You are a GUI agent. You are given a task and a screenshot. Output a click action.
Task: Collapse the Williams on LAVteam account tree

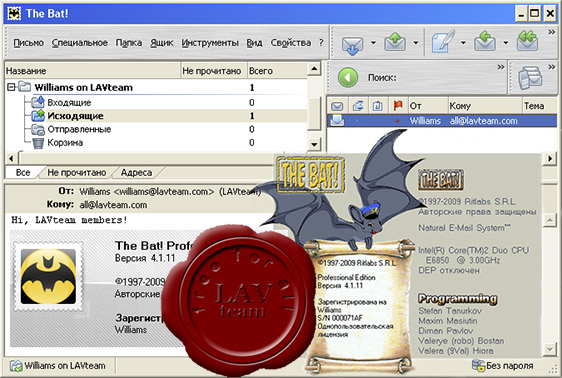(11, 87)
